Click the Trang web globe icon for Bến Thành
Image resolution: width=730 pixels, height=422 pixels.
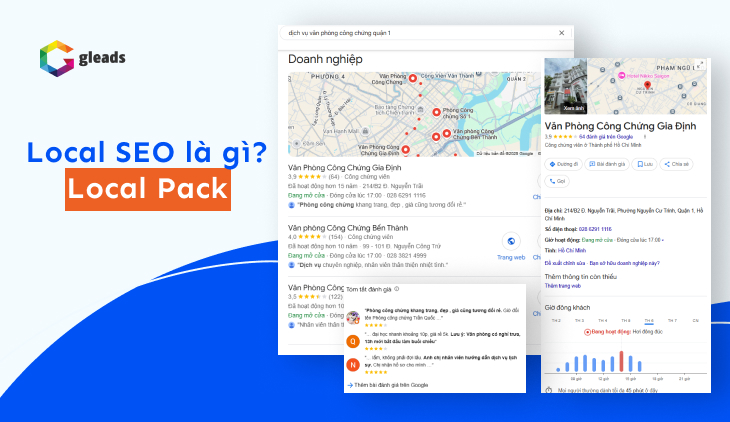511,241
